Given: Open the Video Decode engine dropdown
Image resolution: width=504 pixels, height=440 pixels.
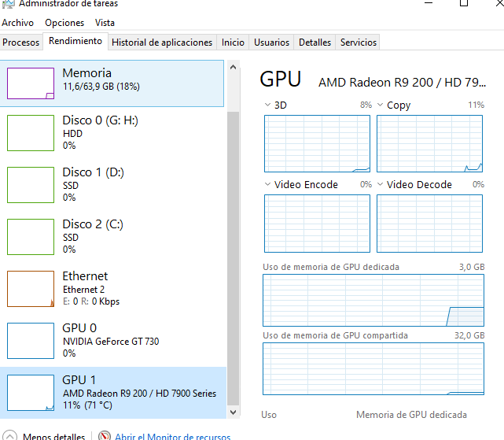Looking at the screenshot, I should 380,184.
